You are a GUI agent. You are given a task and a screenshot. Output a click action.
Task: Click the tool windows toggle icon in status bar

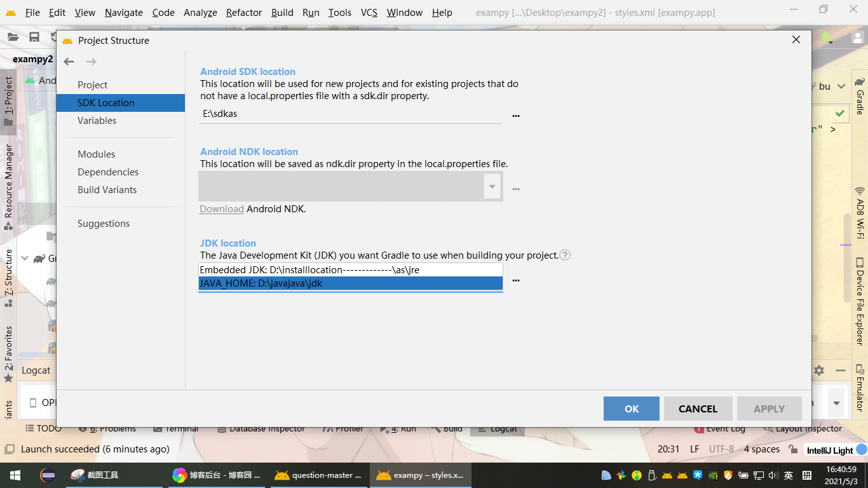coord(9,449)
